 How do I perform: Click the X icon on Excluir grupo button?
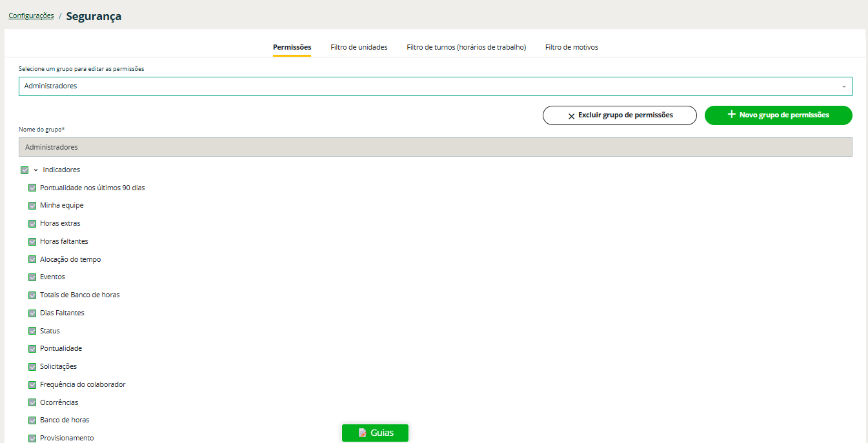pyautogui.click(x=571, y=116)
